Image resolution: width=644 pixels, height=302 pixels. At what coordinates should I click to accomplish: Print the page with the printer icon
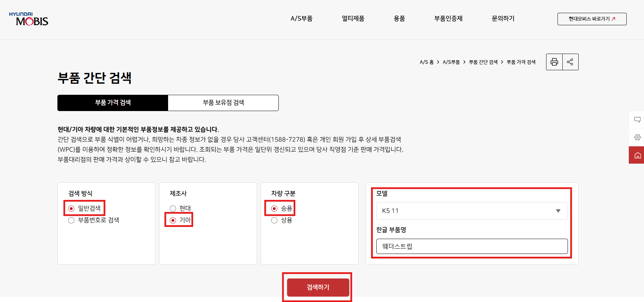click(554, 62)
